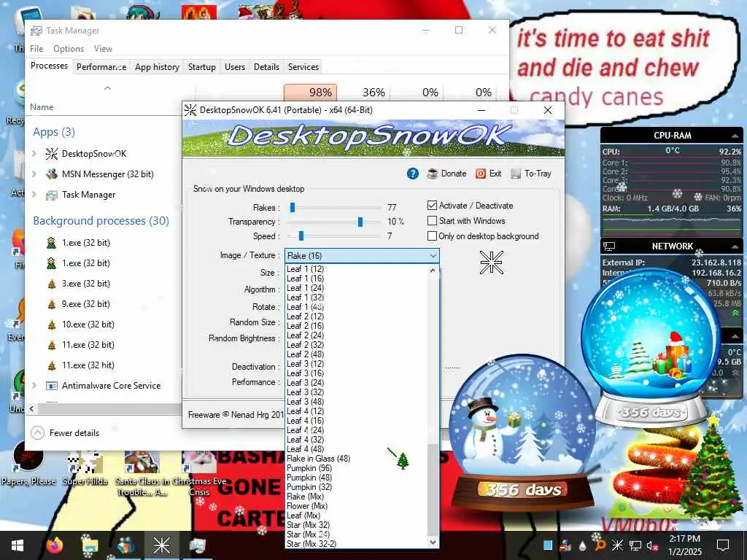The width and height of the screenshot is (747, 560).
Task: Click the Christmas tree icon beside 10.exe
Action: pos(52,324)
